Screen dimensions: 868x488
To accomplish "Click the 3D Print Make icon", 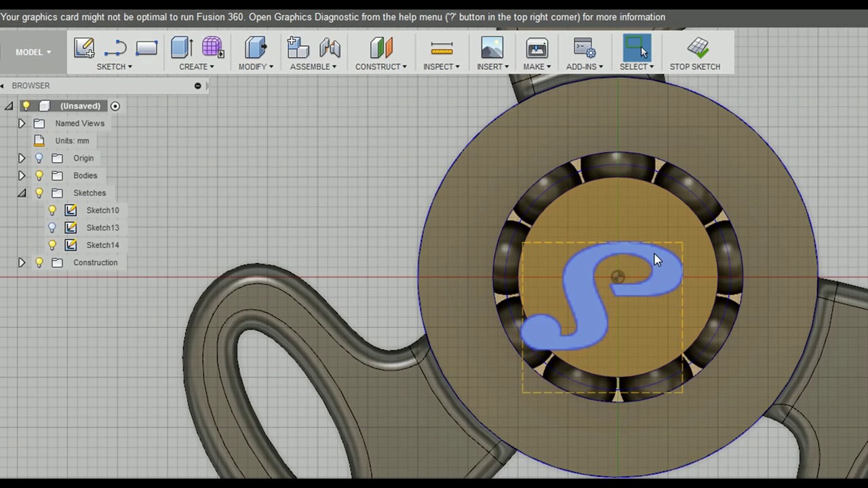I will pyautogui.click(x=536, y=47).
